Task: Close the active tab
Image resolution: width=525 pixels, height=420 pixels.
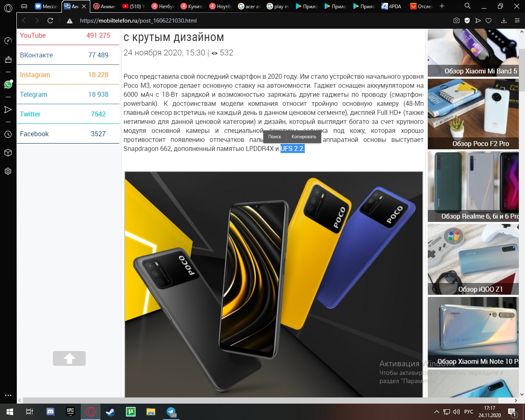Action: (84, 6)
